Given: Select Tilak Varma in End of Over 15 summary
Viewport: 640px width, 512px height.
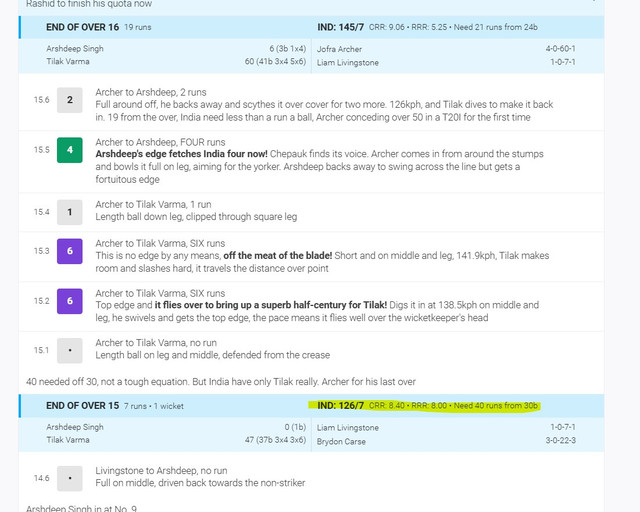Looking at the screenshot, I should coord(70,439).
